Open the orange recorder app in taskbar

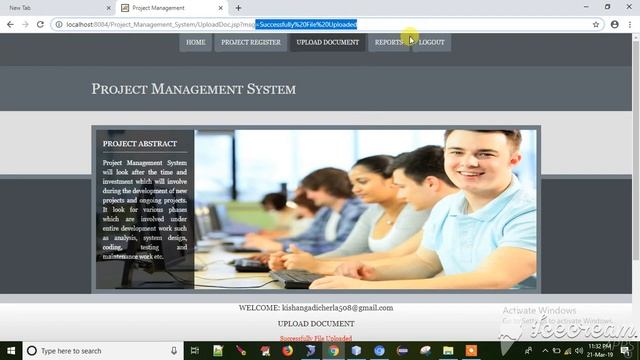point(471,351)
